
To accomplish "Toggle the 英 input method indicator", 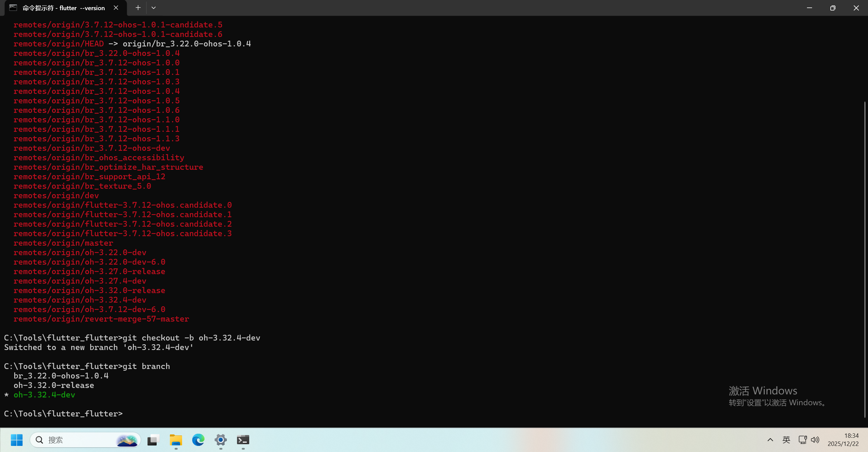I will tap(786, 440).
